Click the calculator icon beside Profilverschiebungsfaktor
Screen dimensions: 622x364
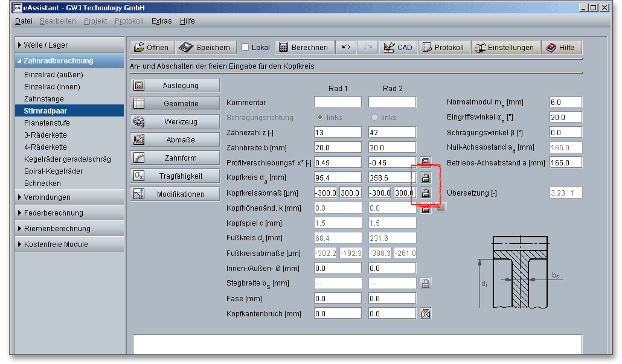click(x=425, y=162)
